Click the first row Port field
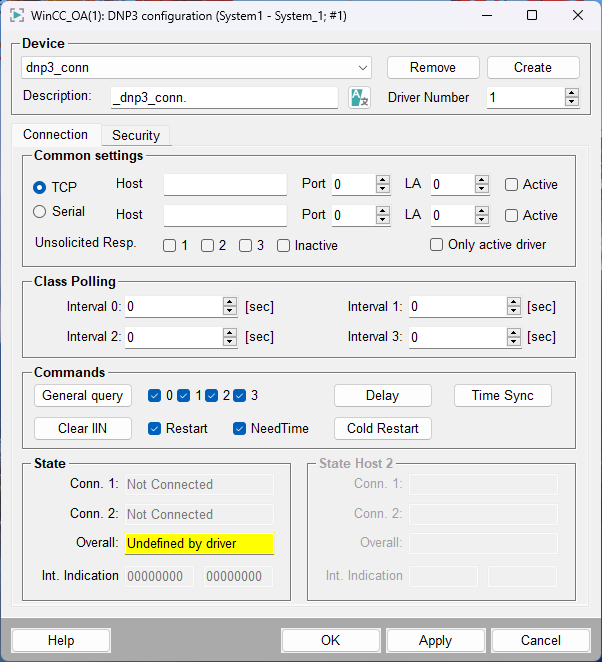Screen dimensions: 602x662 [x=354, y=184]
